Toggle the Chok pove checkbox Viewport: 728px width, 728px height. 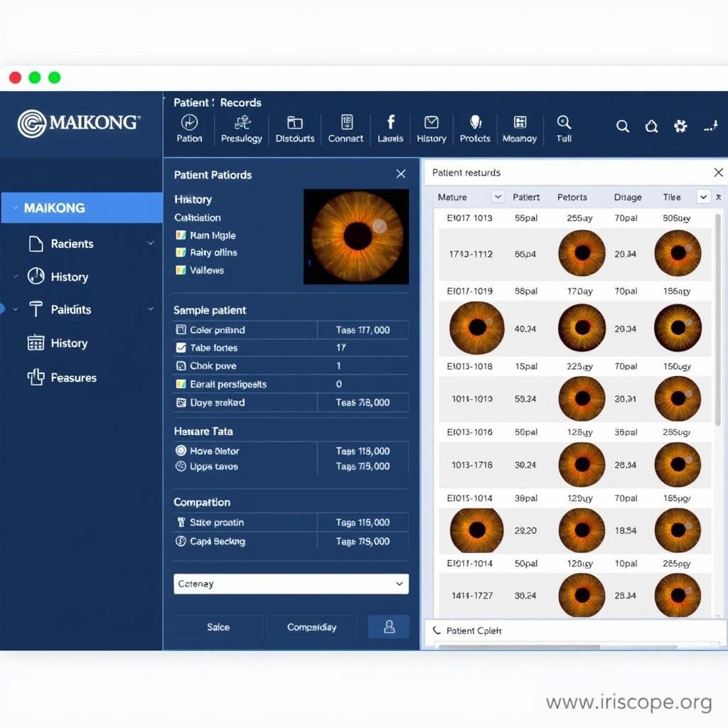click(181, 365)
